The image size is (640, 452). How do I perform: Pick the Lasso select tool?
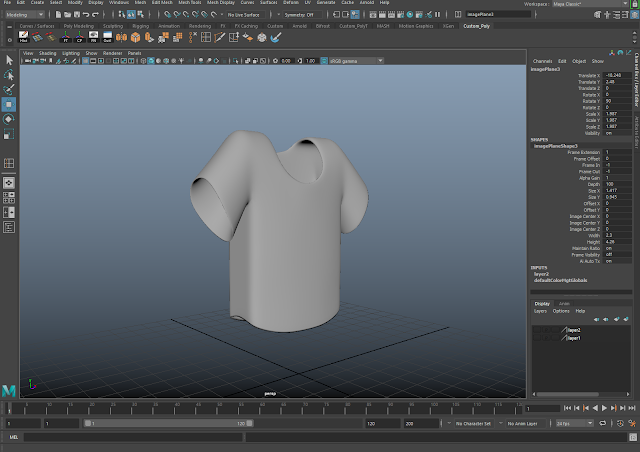point(9,74)
